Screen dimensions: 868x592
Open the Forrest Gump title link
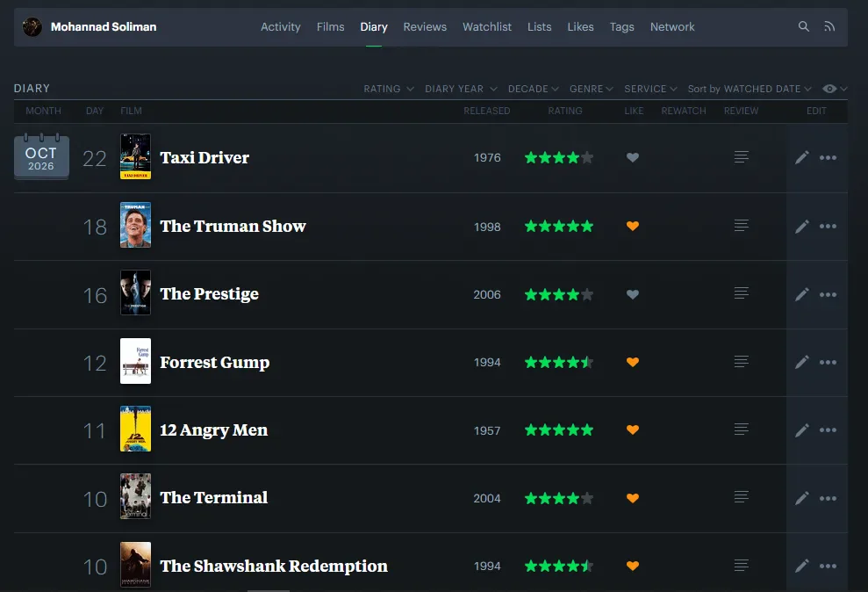pos(215,362)
